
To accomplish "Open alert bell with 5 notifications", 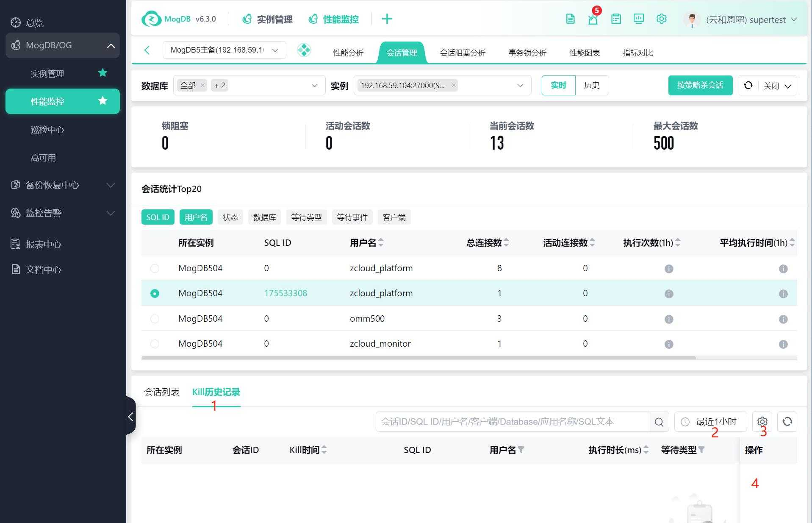I will pos(593,19).
